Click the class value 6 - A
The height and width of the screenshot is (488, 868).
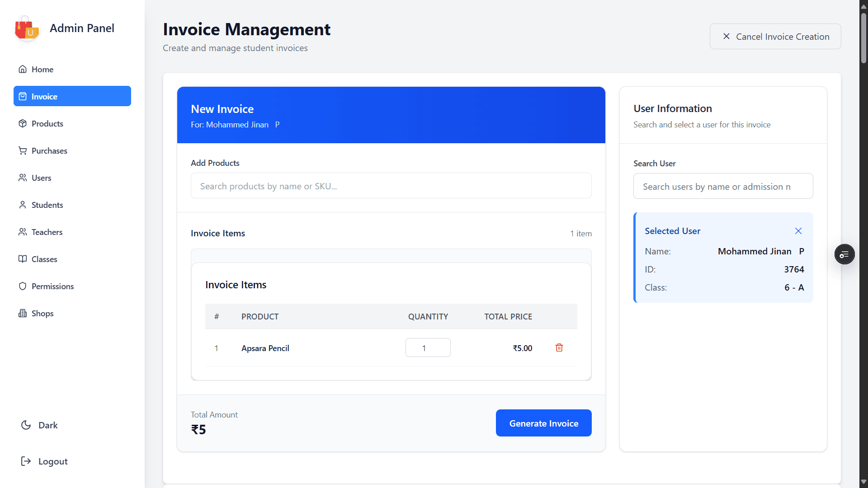pos(794,287)
